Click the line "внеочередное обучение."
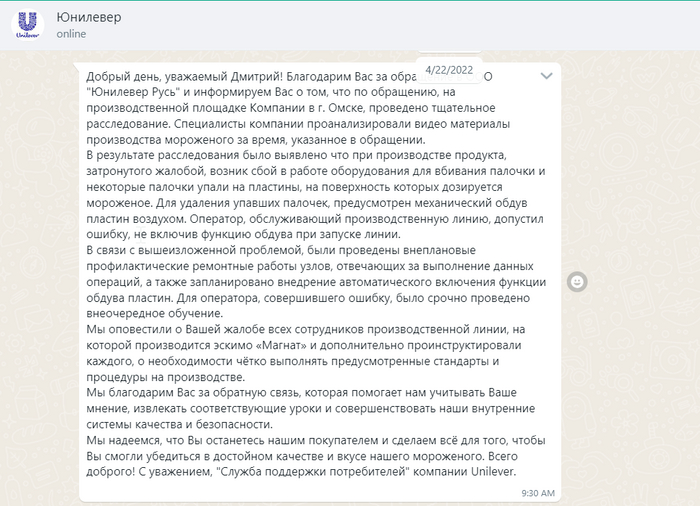This screenshot has height=506, width=700. 154,314
